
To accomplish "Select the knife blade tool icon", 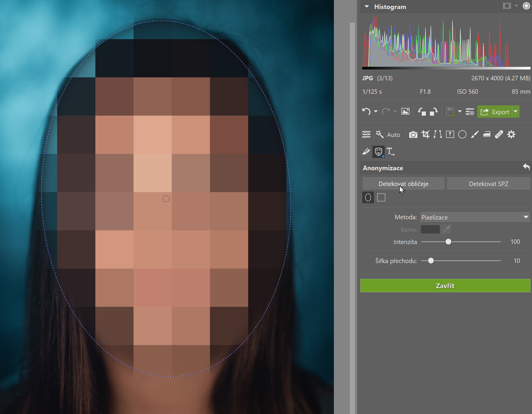I will pyautogui.click(x=366, y=152).
